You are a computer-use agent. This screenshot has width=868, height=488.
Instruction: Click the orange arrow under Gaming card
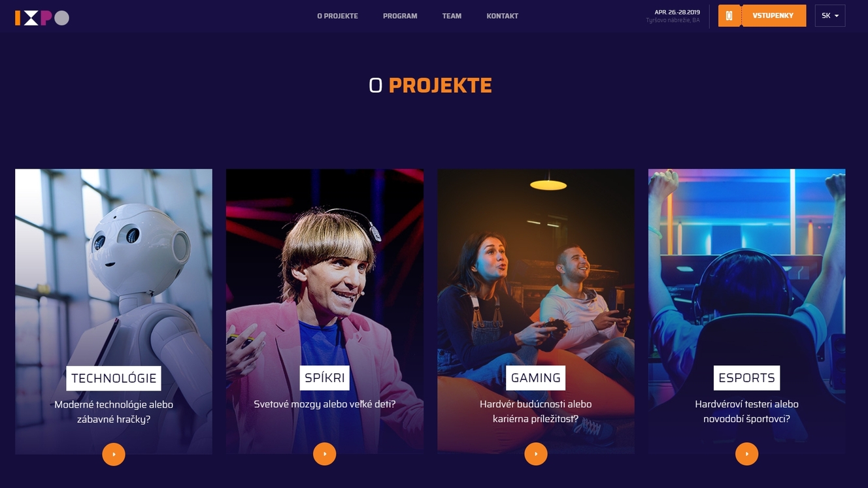pos(536,454)
